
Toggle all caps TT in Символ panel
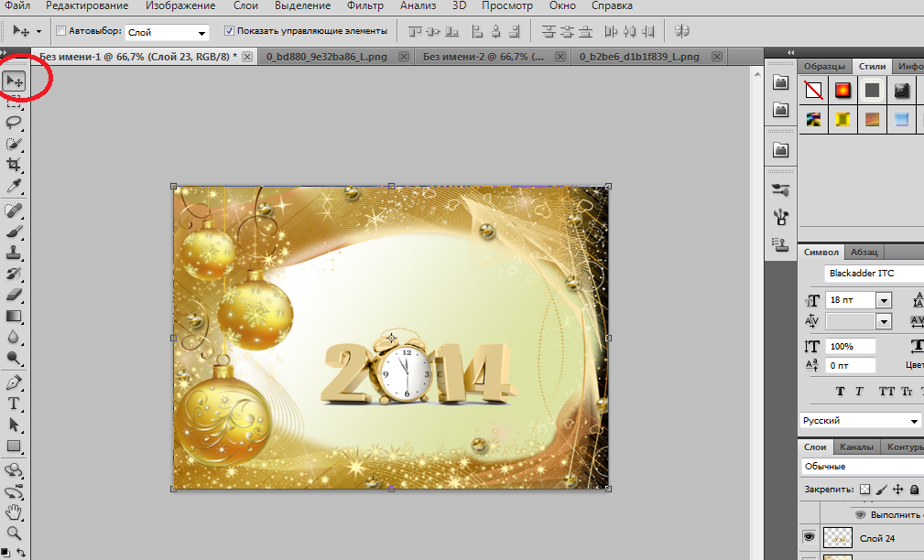886,391
